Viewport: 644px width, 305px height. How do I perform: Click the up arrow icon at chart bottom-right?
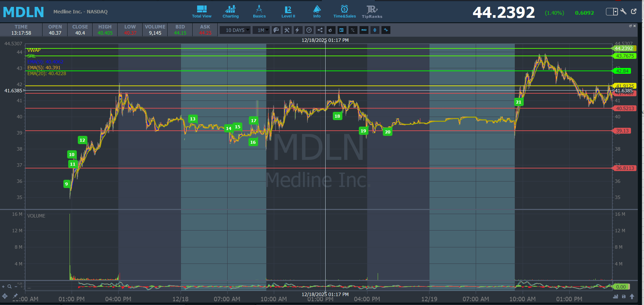pos(632,296)
